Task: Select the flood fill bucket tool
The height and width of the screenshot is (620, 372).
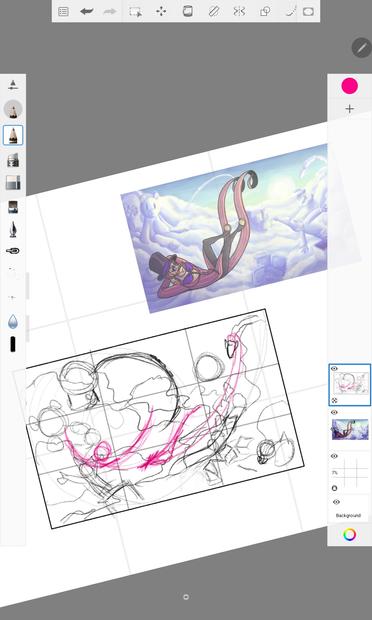Action: tap(188, 11)
